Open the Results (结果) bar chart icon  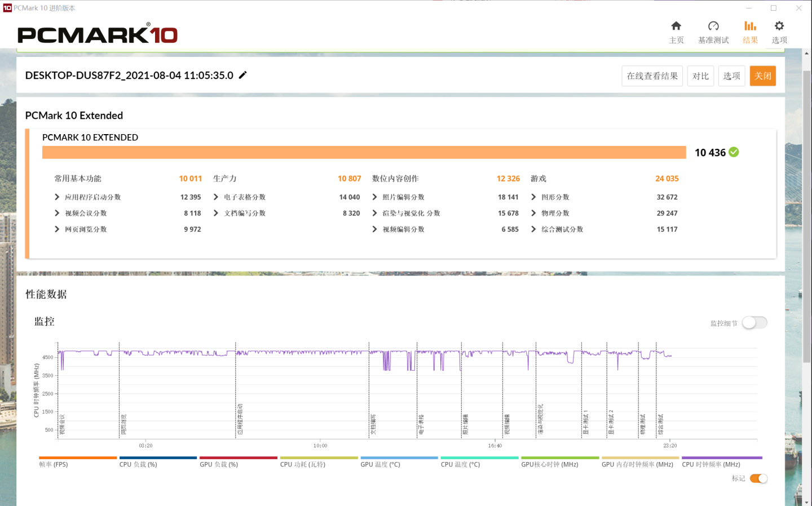coord(750,26)
